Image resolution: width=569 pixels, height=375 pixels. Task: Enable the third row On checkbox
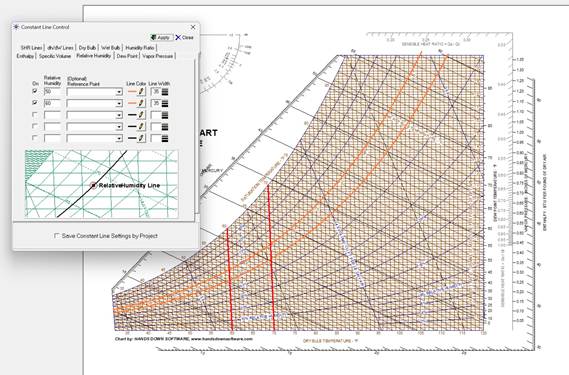35,114
